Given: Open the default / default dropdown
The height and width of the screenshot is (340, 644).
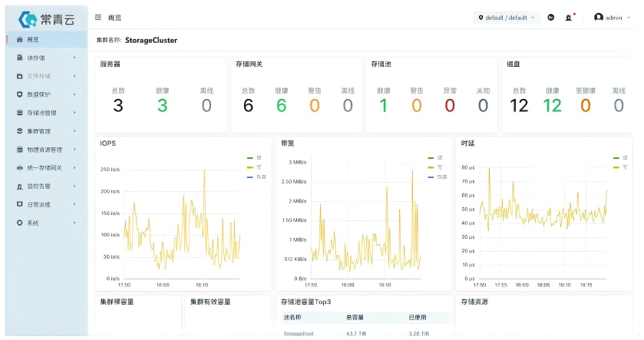Looking at the screenshot, I should point(507,18).
